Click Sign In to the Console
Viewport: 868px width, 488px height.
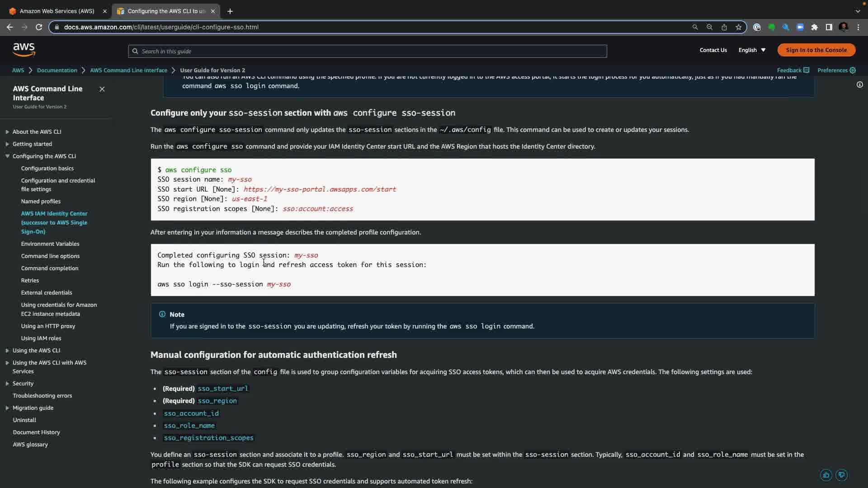(x=816, y=50)
